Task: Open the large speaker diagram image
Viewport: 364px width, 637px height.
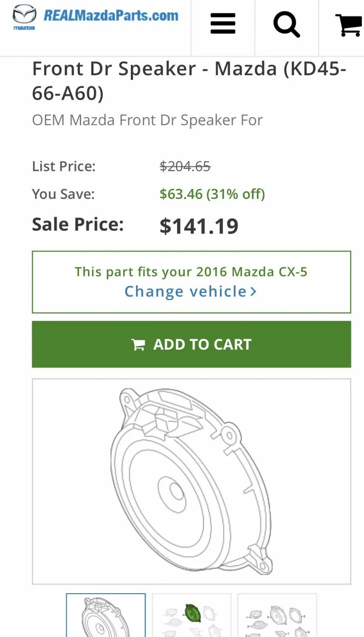Action: (x=192, y=481)
